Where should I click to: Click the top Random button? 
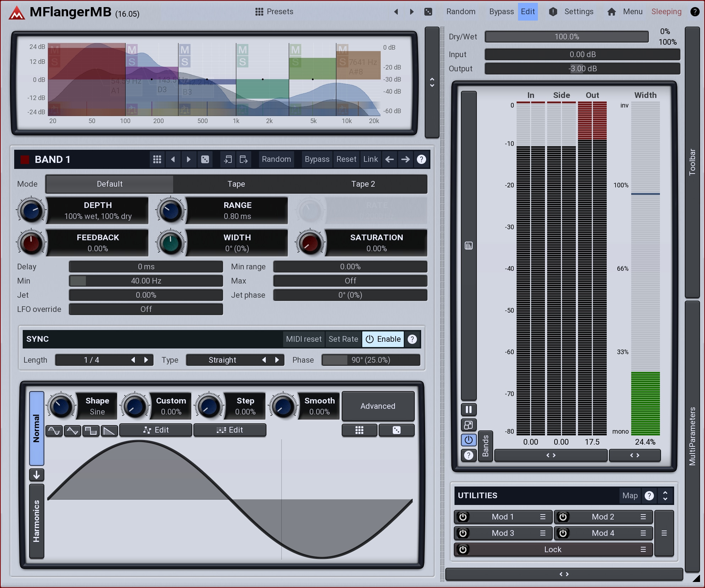[461, 12]
